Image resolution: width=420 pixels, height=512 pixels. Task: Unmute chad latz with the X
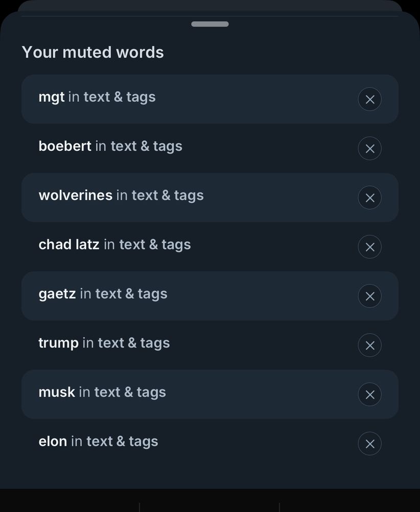(x=369, y=247)
